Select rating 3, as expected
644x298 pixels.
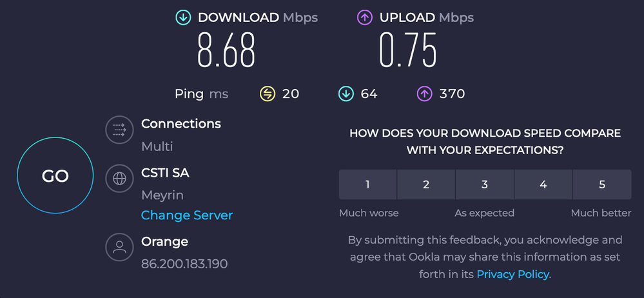pos(485,184)
